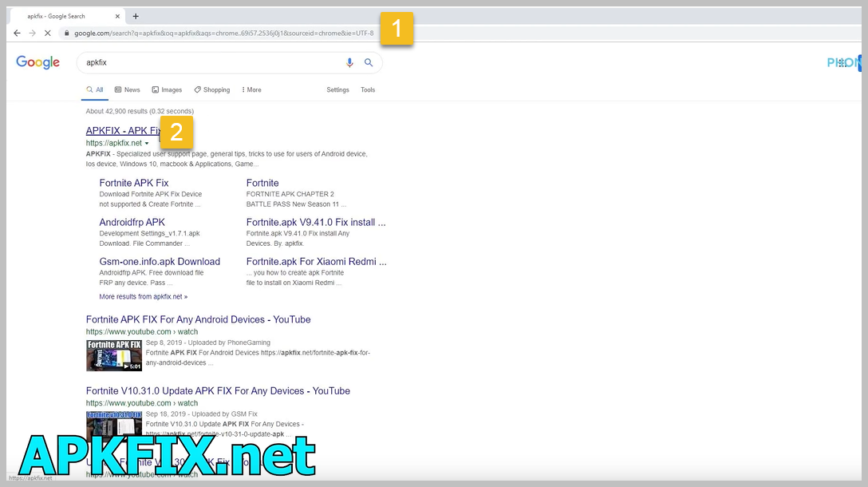Open Fortnite.apk V9.41.0 Fix install link

[316, 222]
